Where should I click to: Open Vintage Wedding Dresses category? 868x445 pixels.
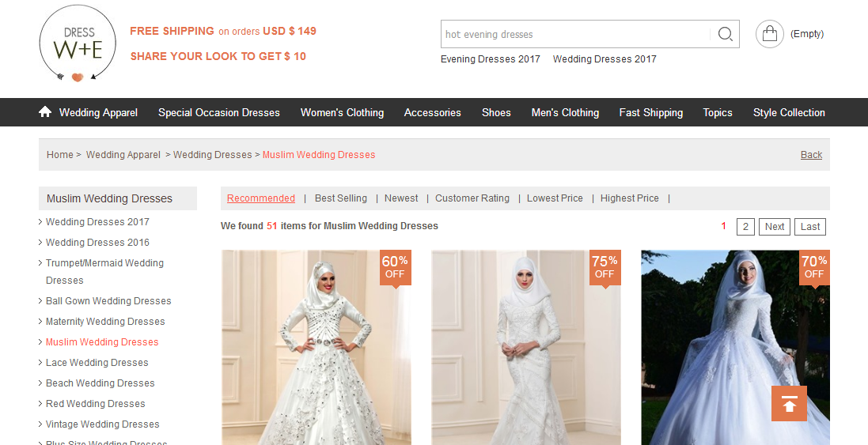(x=102, y=424)
